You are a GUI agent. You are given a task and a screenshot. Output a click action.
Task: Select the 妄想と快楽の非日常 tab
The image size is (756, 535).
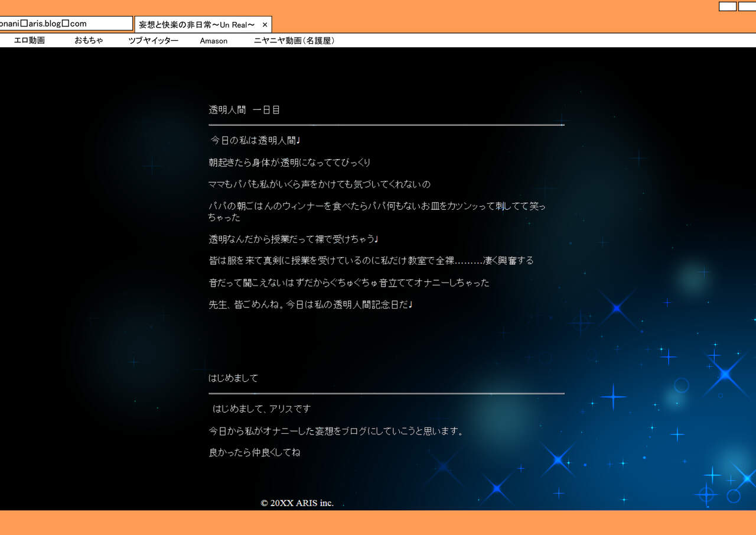(197, 25)
